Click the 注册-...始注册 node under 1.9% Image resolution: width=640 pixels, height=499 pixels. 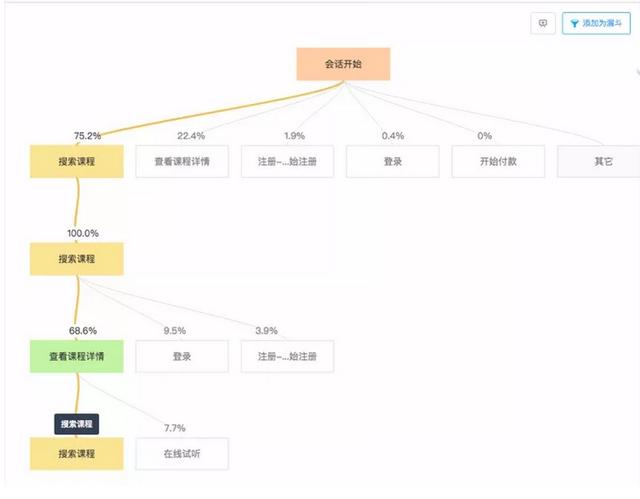coord(287,161)
